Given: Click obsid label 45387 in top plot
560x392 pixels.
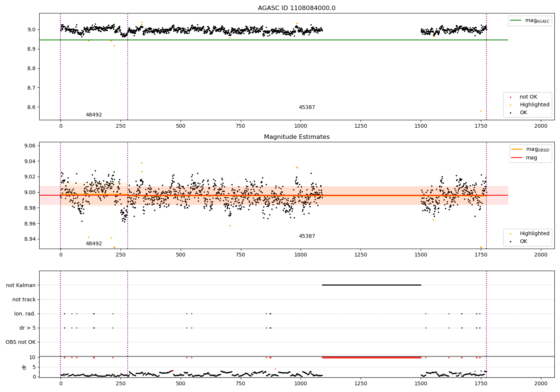Looking at the screenshot, I should pos(307,108).
